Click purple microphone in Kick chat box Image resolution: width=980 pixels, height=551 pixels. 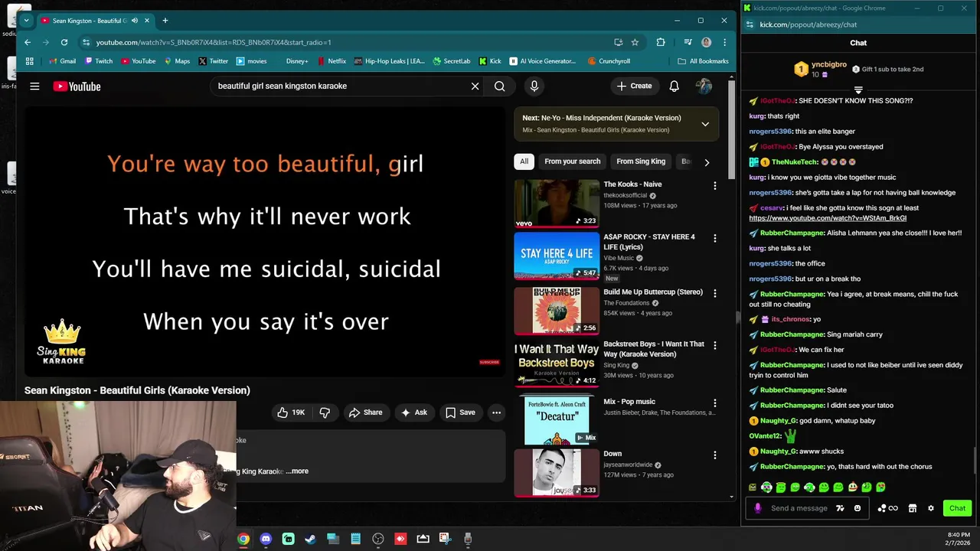tap(758, 508)
